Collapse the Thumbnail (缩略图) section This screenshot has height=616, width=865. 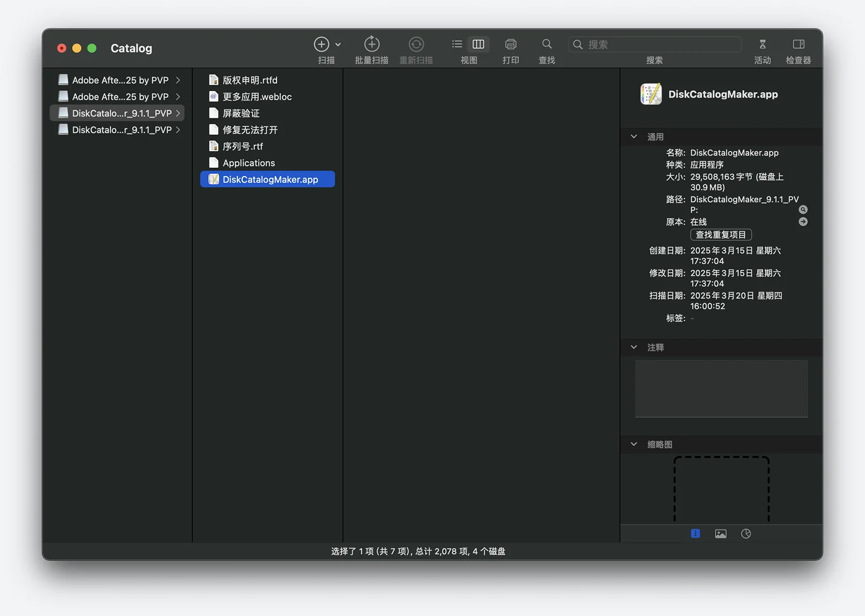pos(634,444)
